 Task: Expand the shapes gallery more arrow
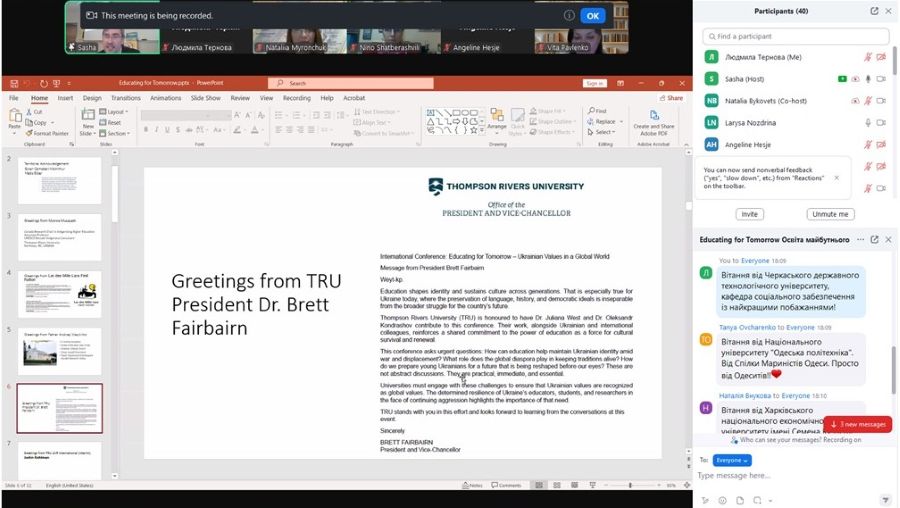coord(482,131)
